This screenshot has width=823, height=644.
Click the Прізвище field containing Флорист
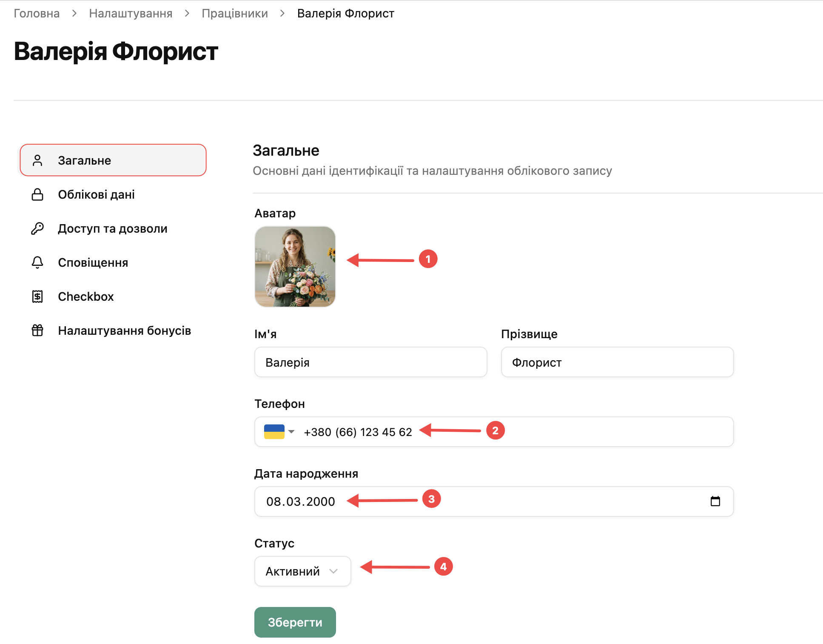coord(618,362)
